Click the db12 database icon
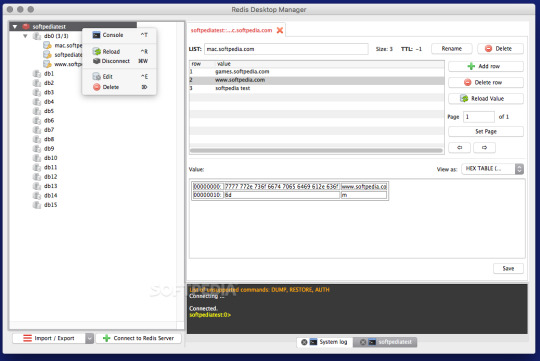Screen dimensions: 540x361 coord(37,177)
